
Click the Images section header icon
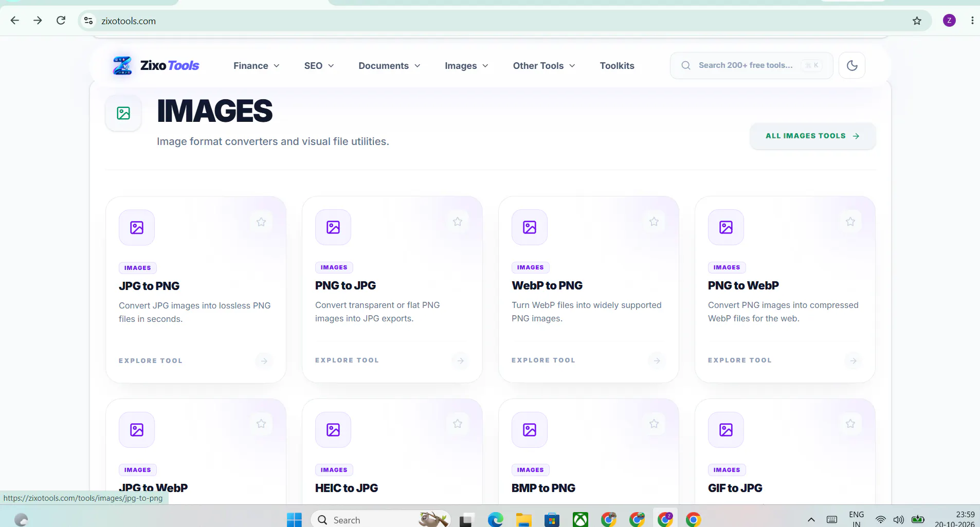pyautogui.click(x=123, y=113)
